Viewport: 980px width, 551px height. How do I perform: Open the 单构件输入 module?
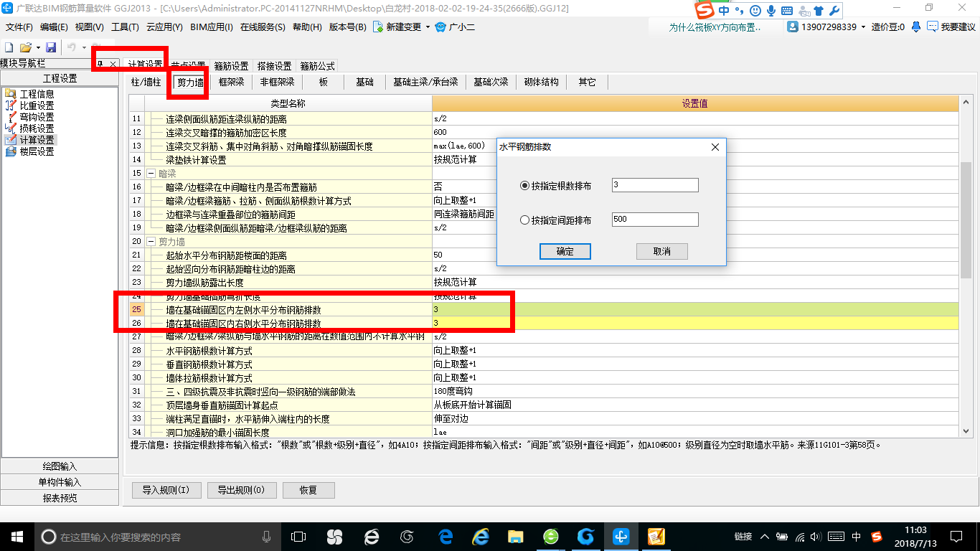60,482
